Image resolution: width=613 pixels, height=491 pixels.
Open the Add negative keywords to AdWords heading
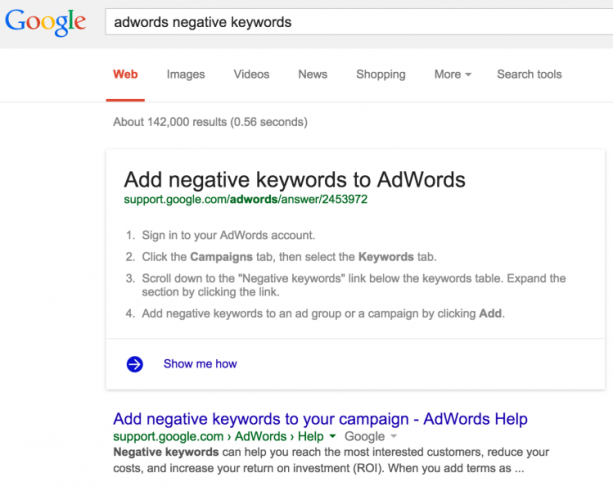click(x=295, y=180)
